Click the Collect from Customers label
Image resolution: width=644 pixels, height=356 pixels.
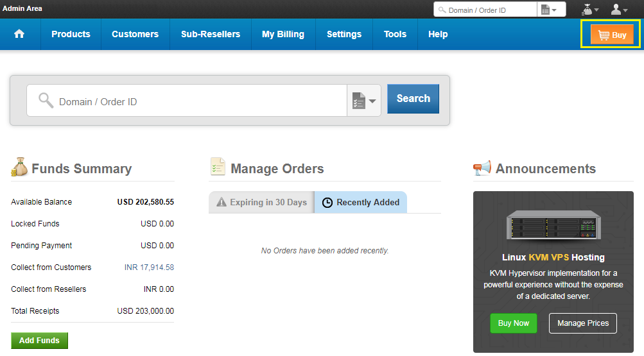pyautogui.click(x=51, y=267)
